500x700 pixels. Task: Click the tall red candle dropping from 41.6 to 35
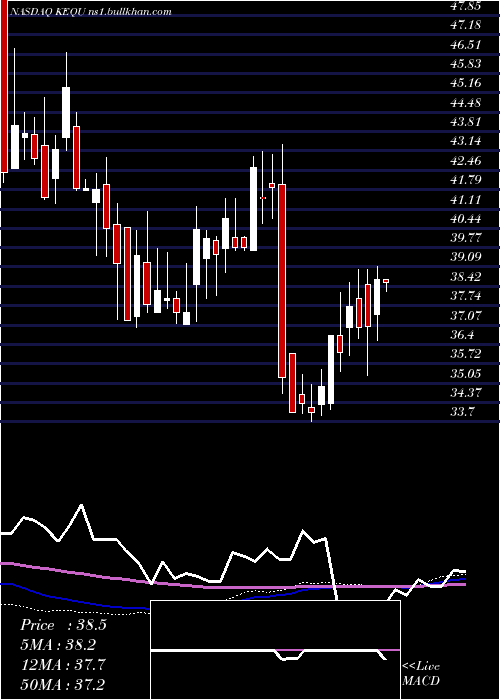click(282, 281)
